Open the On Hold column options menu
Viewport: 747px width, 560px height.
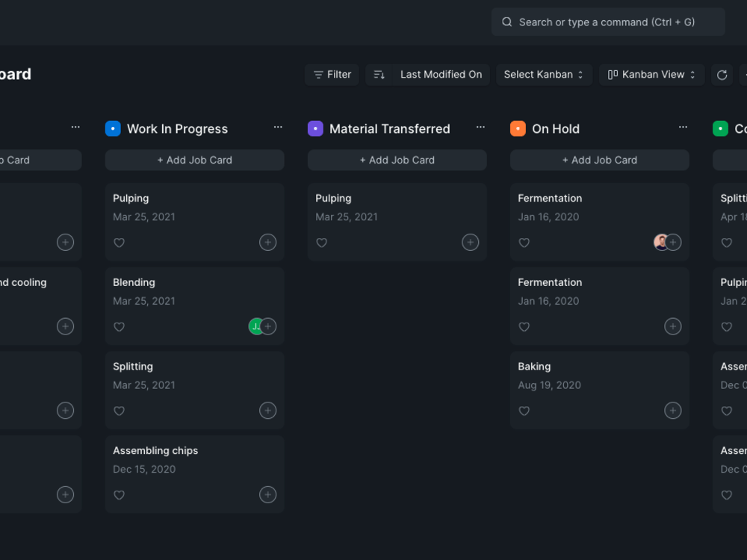683,127
